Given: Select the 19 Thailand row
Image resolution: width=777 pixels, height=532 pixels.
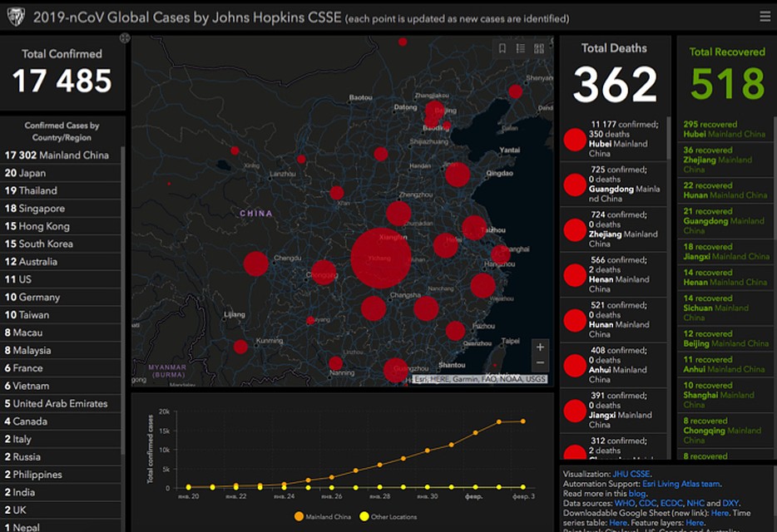Looking at the screenshot, I should click(61, 190).
